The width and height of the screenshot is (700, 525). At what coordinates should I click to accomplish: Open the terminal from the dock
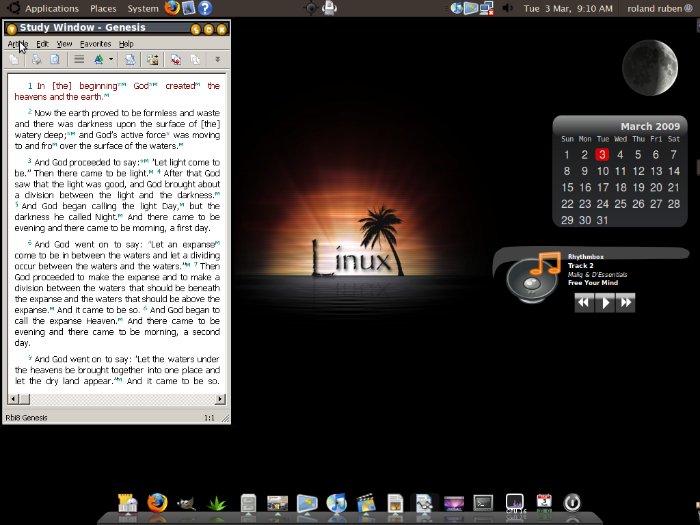click(x=483, y=503)
